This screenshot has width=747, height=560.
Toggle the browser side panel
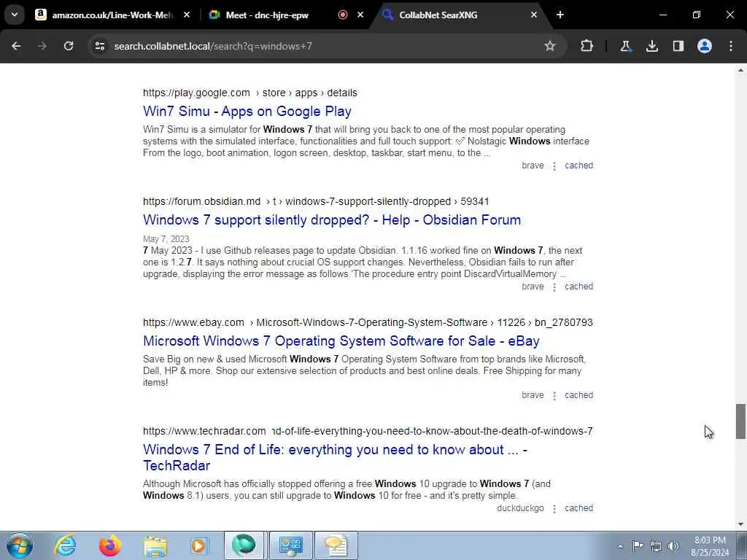pyautogui.click(x=678, y=46)
